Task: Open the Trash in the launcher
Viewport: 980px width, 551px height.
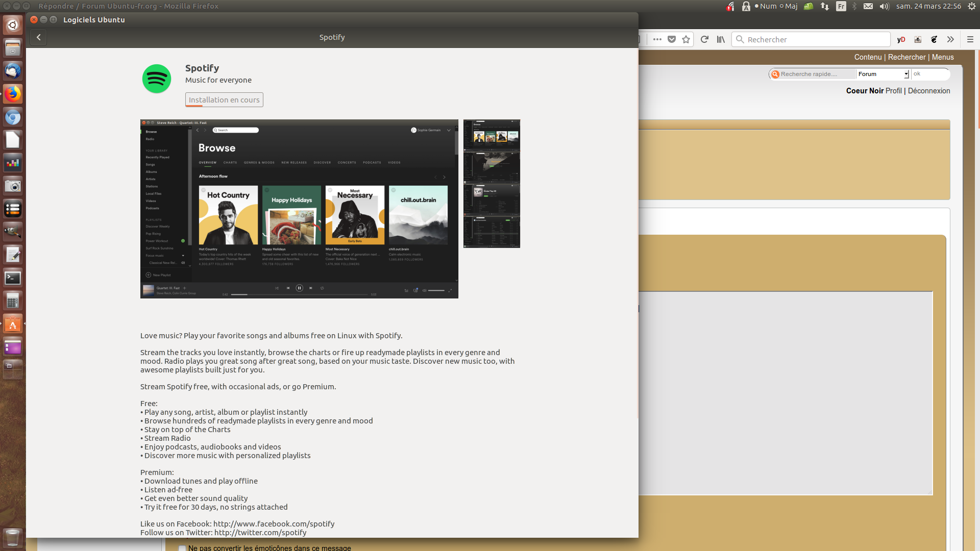Action: point(13,537)
